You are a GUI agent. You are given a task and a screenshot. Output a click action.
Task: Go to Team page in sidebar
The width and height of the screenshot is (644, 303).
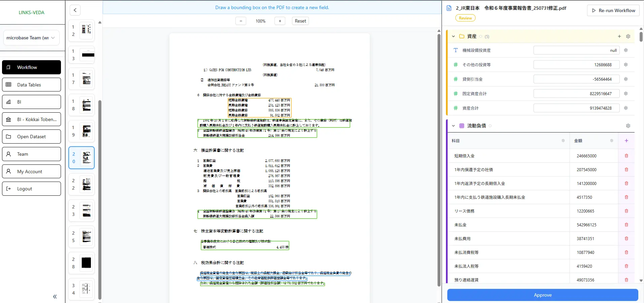click(32, 154)
